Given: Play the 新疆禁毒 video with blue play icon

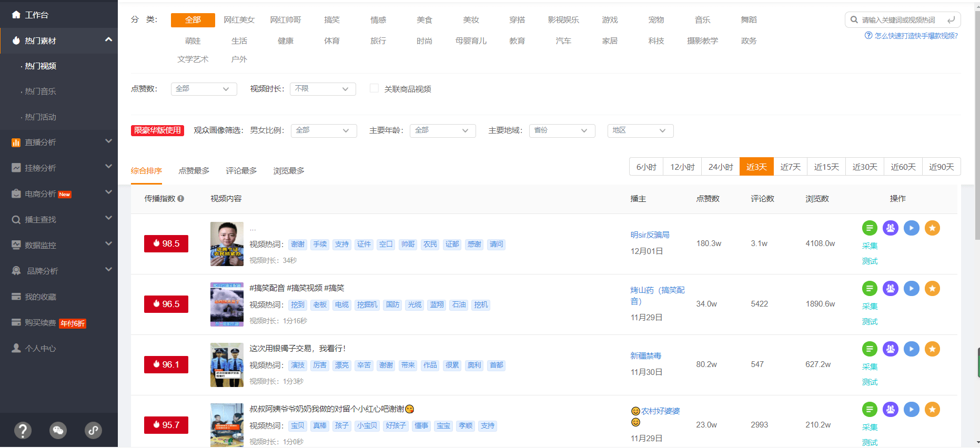Looking at the screenshot, I should point(911,349).
